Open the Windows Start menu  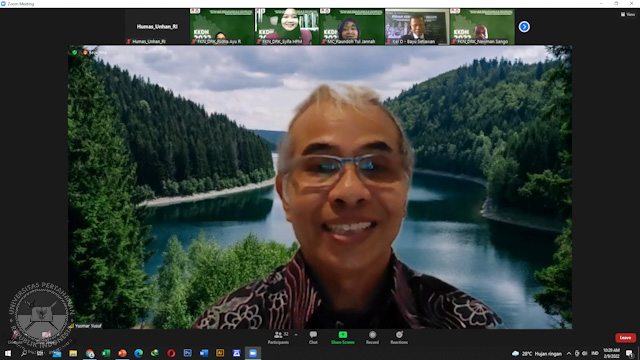8,353
